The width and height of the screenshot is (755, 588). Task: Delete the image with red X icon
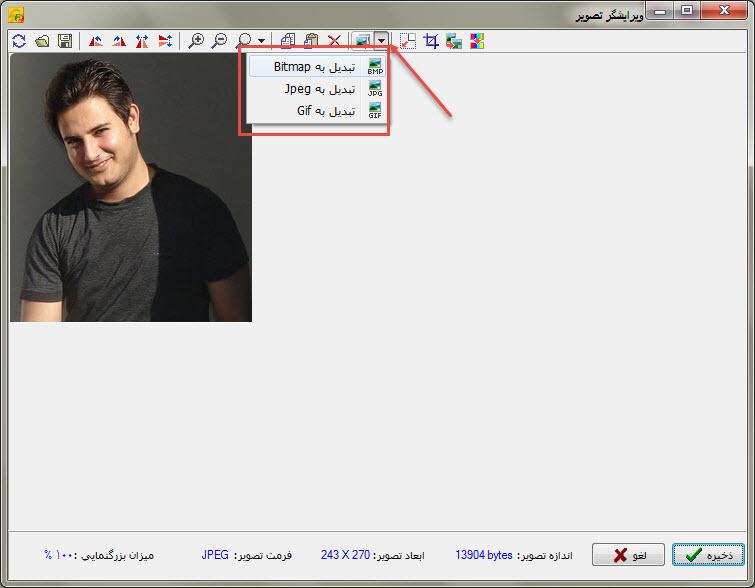pos(334,41)
